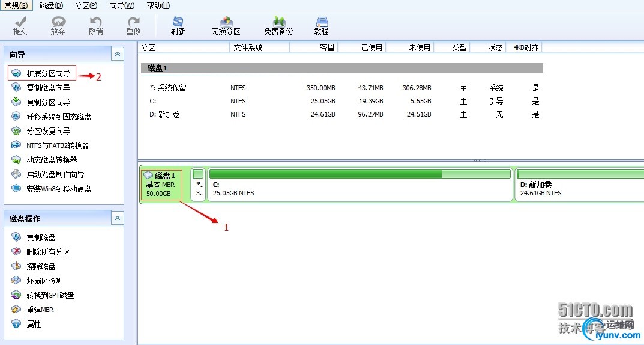Run 坏扇区检测 on the disk
The image size is (644, 345).
(37, 281)
